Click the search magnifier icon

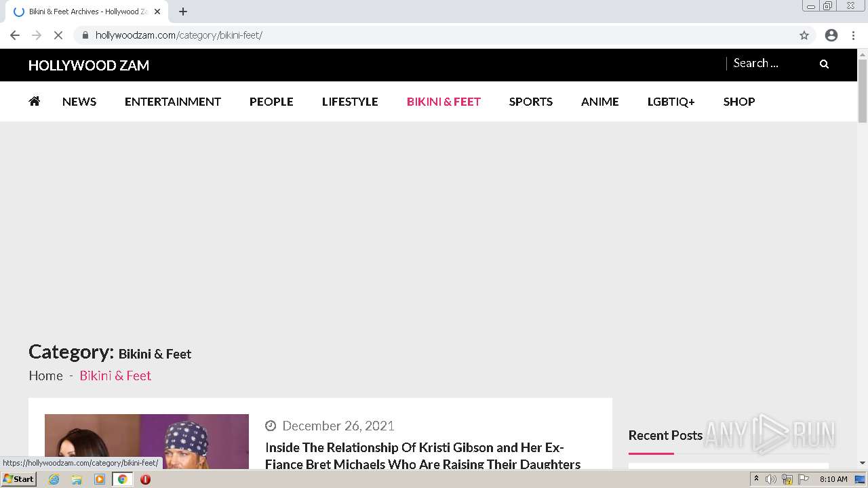coord(824,64)
